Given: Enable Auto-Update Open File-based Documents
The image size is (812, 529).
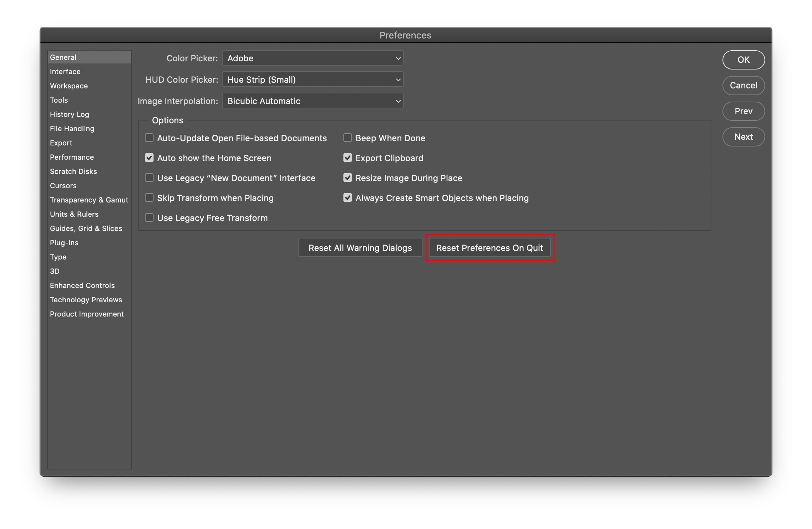Looking at the screenshot, I should [x=149, y=138].
